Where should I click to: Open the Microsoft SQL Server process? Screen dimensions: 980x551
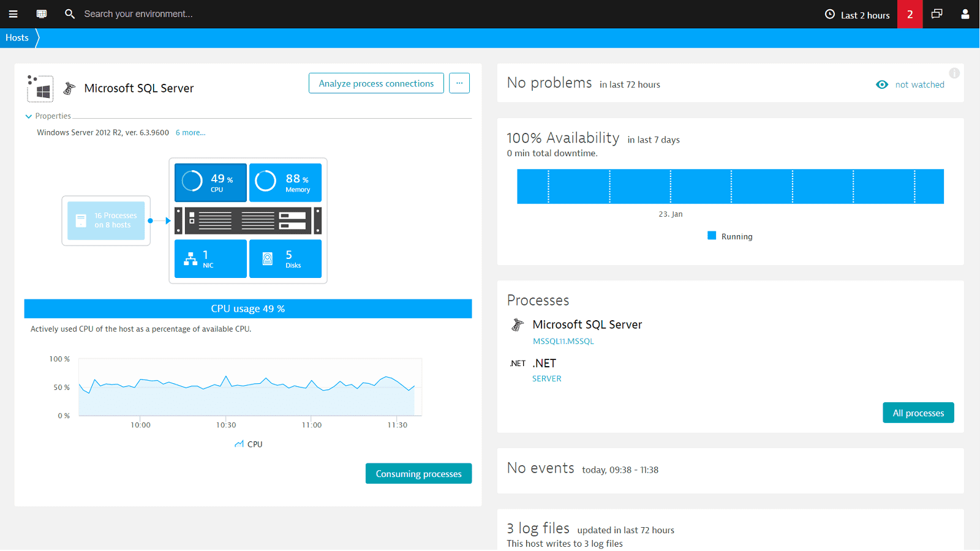pyautogui.click(x=587, y=324)
